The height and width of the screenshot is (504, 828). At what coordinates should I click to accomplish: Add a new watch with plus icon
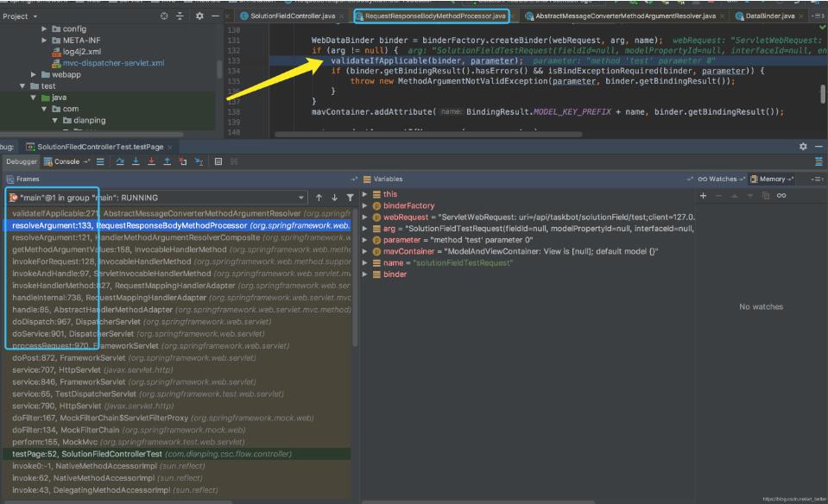tap(703, 196)
